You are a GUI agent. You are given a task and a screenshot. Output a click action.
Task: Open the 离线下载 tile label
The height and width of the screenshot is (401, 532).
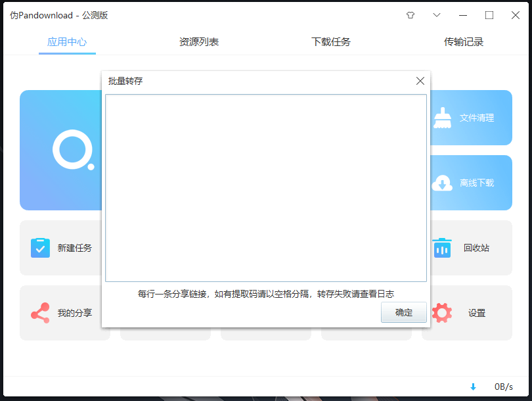click(x=477, y=183)
